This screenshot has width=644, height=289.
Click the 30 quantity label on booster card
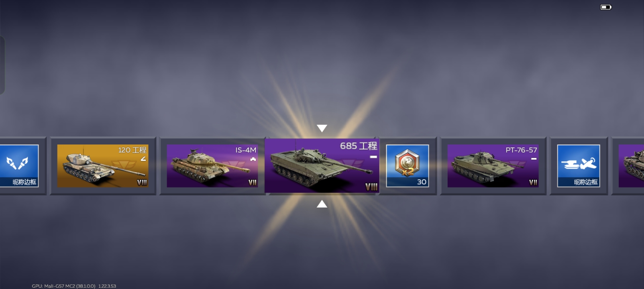pos(422,182)
